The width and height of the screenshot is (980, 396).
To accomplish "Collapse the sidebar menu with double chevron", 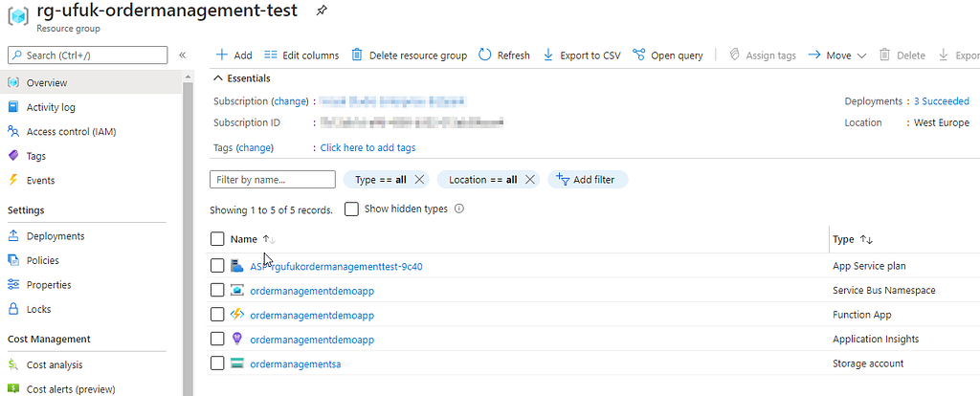I will [182, 55].
